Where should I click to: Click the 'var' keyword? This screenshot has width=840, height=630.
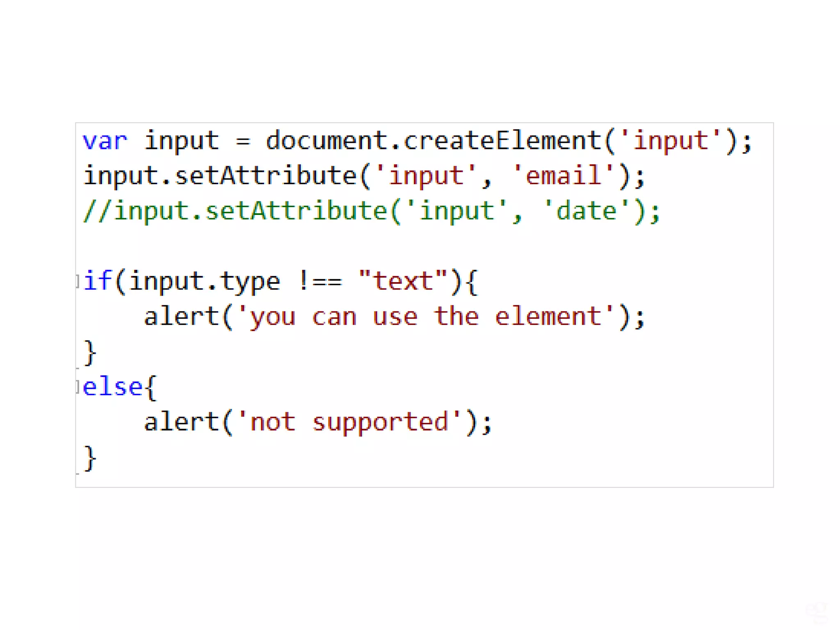[105, 141]
